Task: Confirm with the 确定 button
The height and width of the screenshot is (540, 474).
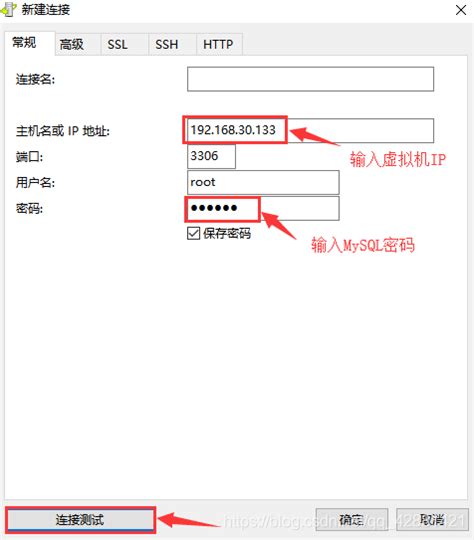Action: 352,520
